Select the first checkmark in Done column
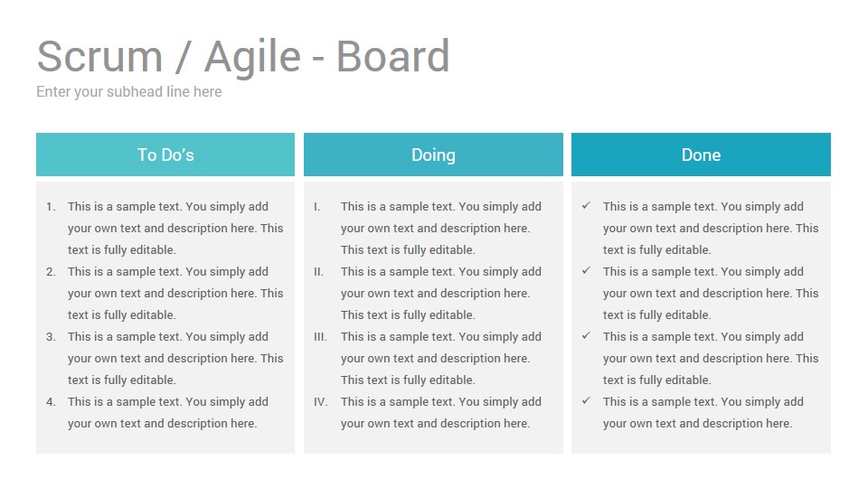Screen dimensions: 868x488 tap(586, 206)
